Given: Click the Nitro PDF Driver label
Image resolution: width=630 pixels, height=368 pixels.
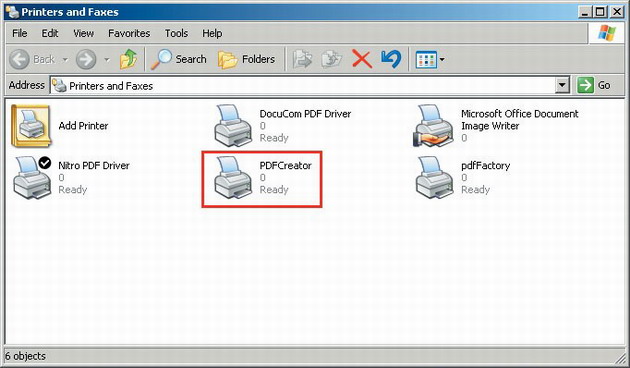Looking at the screenshot, I should click(x=94, y=166).
